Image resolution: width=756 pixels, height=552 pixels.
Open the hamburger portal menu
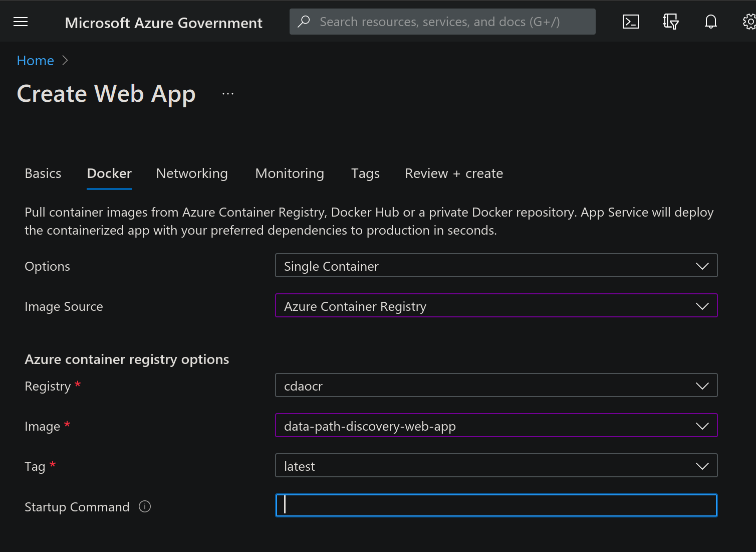click(21, 22)
